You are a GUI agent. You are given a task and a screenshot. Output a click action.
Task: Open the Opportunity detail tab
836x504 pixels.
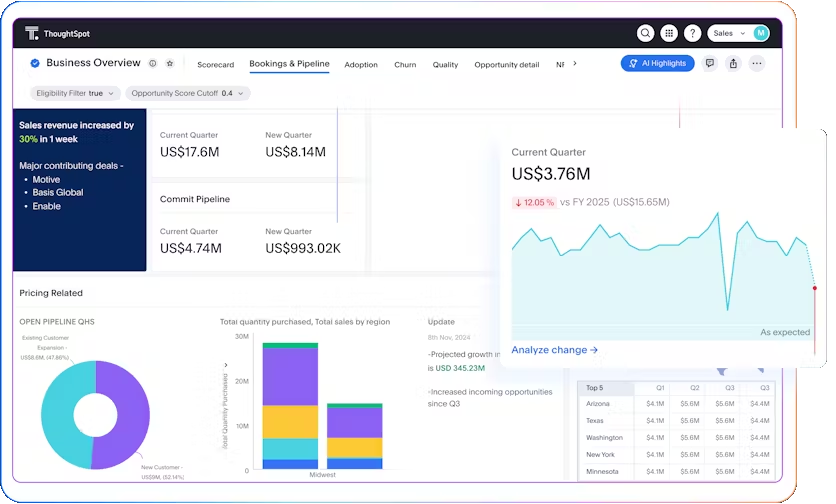click(x=506, y=64)
